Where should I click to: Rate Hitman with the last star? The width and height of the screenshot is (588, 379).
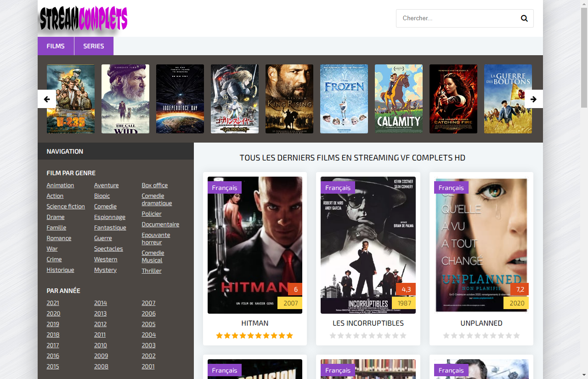pos(289,336)
